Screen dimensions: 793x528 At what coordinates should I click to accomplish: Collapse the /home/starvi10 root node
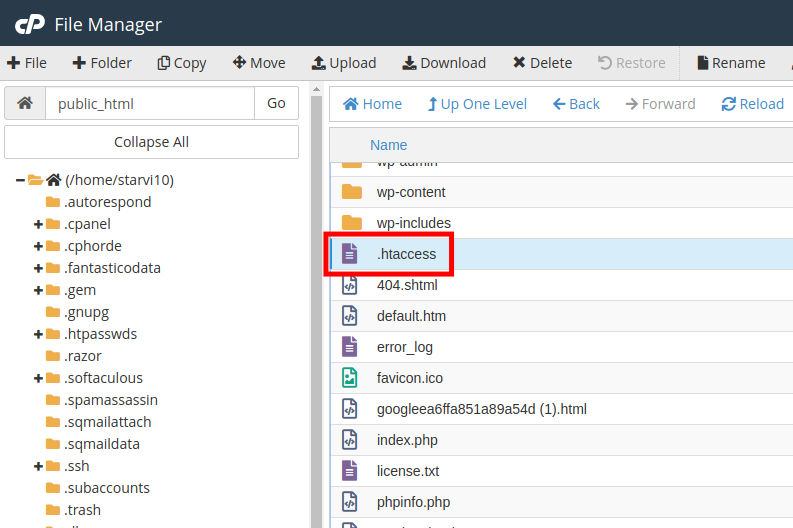tap(20, 180)
